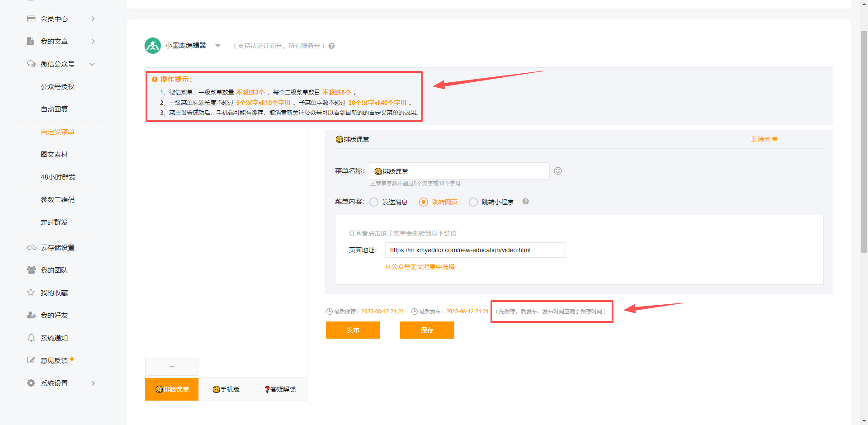The height and width of the screenshot is (425, 868).
Task: Click the 页面地址 URL input field
Action: tap(475, 250)
